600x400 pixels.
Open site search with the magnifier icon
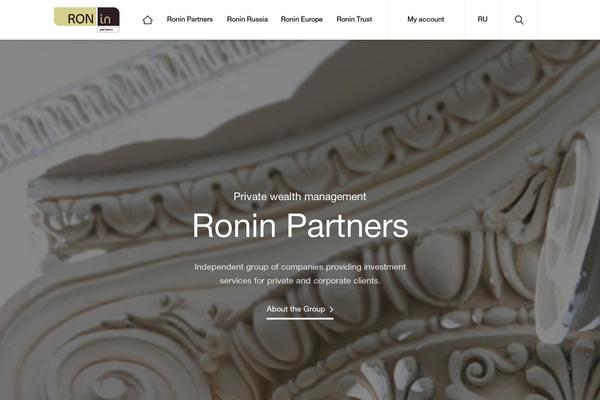519,20
